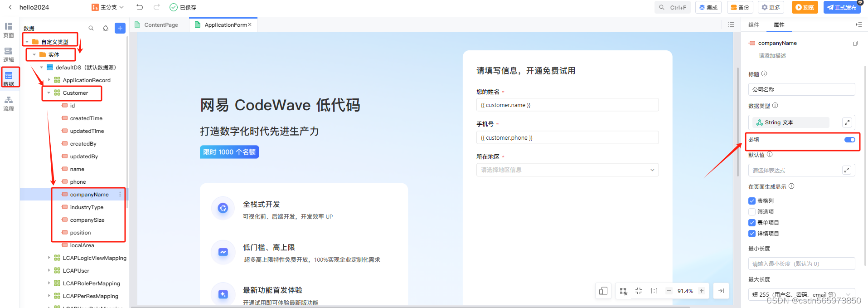Close the ApplicationForm tab

point(250,24)
